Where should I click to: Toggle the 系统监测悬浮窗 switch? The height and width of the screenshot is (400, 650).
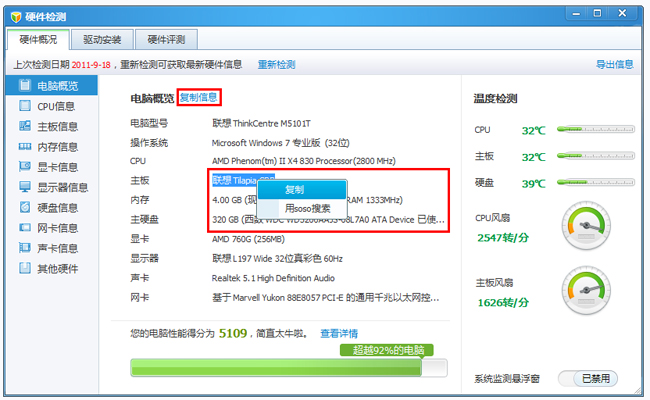(x=588, y=378)
